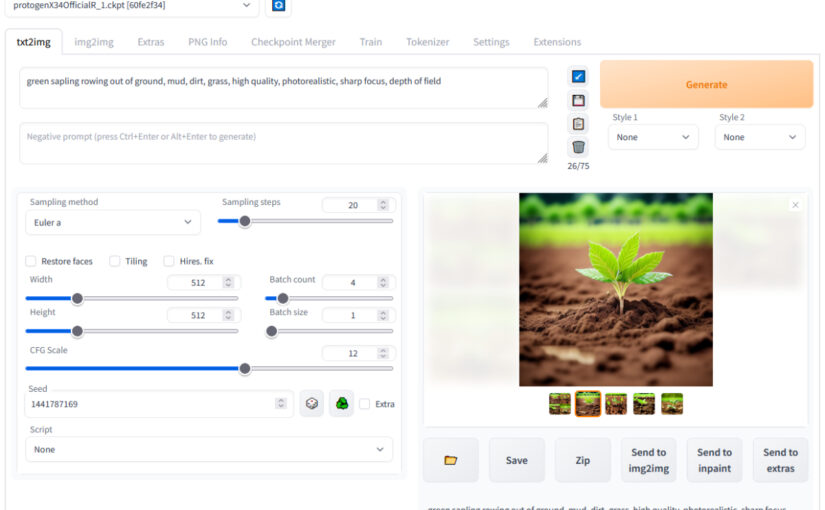Switch to the txt2img tab
This screenshot has width=825, height=510.
[x=34, y=42]
